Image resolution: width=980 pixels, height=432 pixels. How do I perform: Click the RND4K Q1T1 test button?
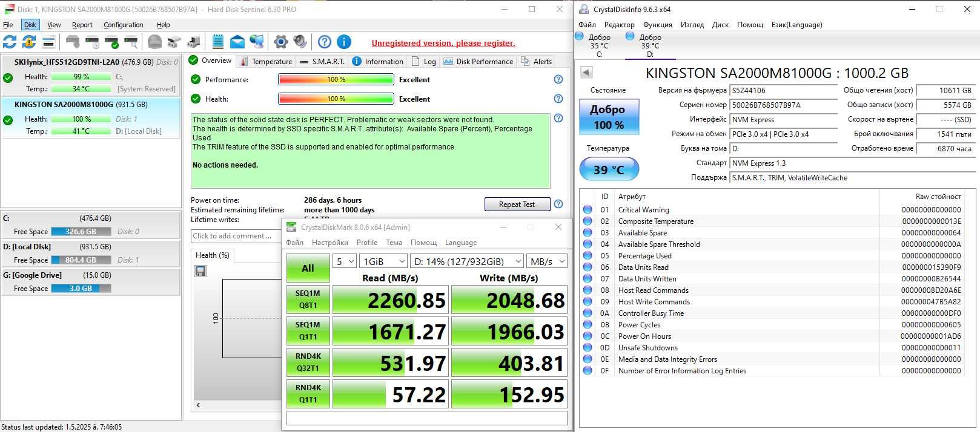click(308, 393)
